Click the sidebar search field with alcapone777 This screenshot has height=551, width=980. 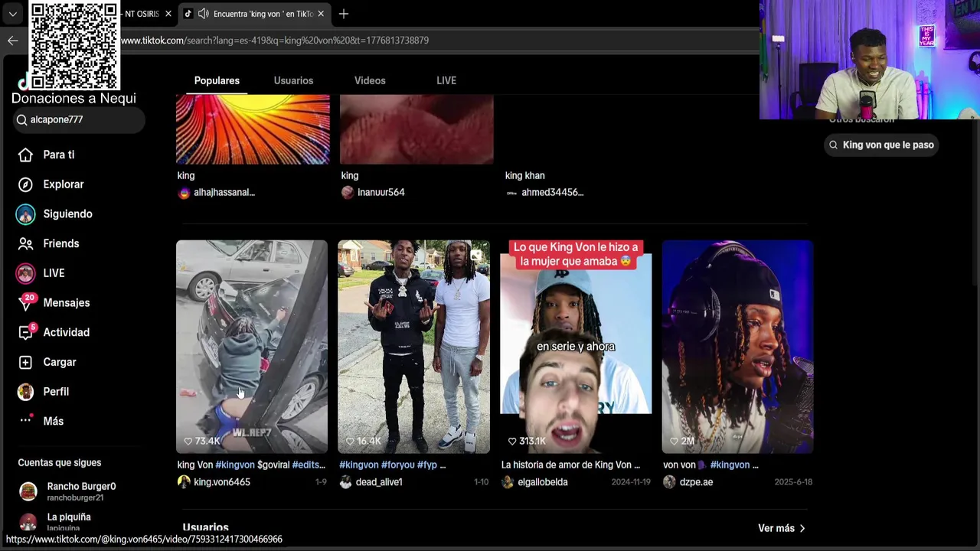click(x=78, y=119)
